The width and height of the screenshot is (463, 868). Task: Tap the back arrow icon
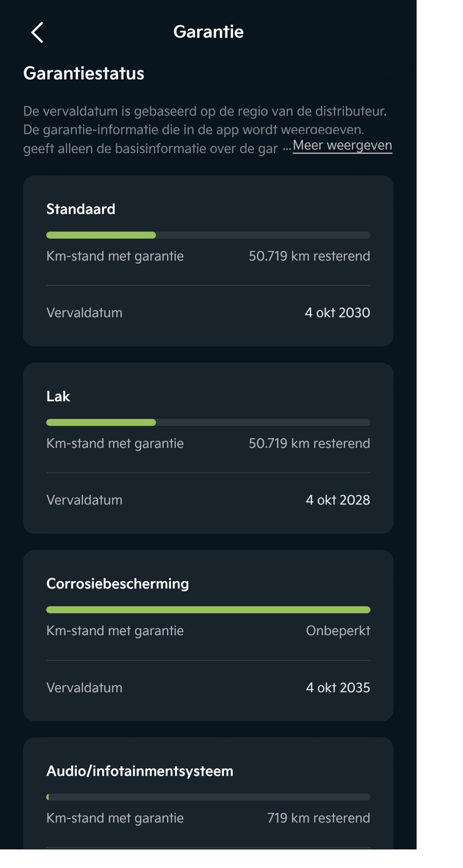click(37, 33)
